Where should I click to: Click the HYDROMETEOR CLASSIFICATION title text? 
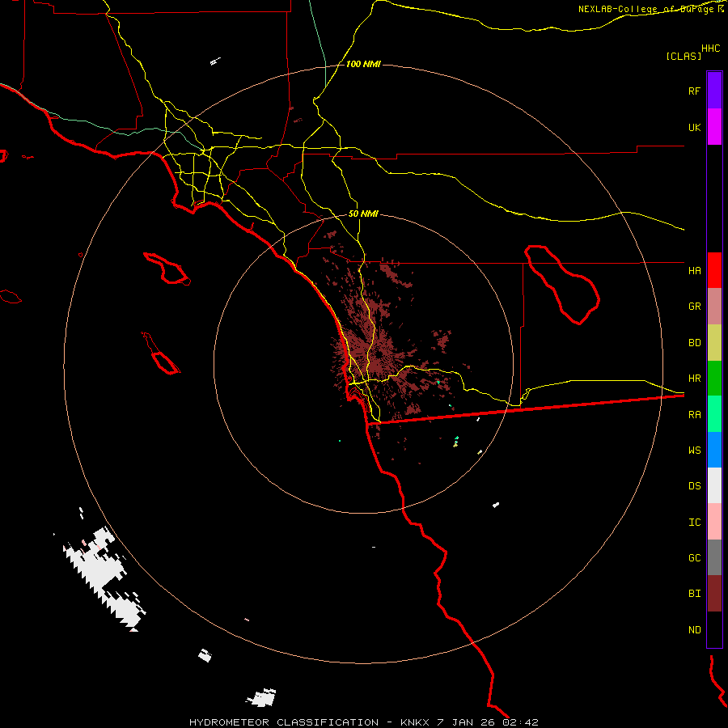click(x=284, y=722)
